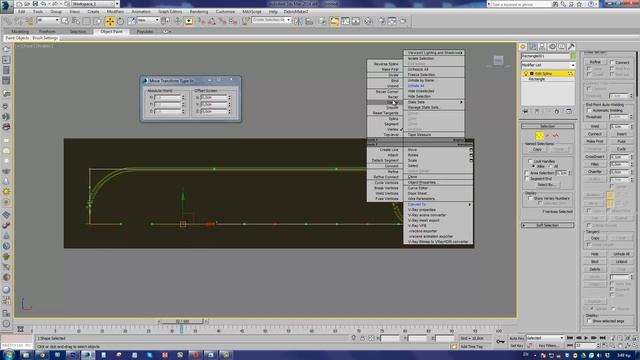This screenshot has width=640, height=360.
Task: Click the Refine button
Action: 595,62
